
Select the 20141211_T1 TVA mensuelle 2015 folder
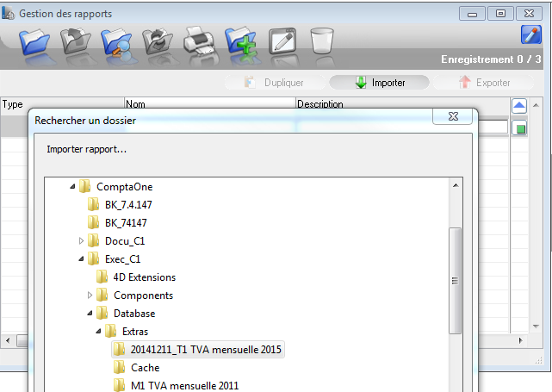pos(197,350)
